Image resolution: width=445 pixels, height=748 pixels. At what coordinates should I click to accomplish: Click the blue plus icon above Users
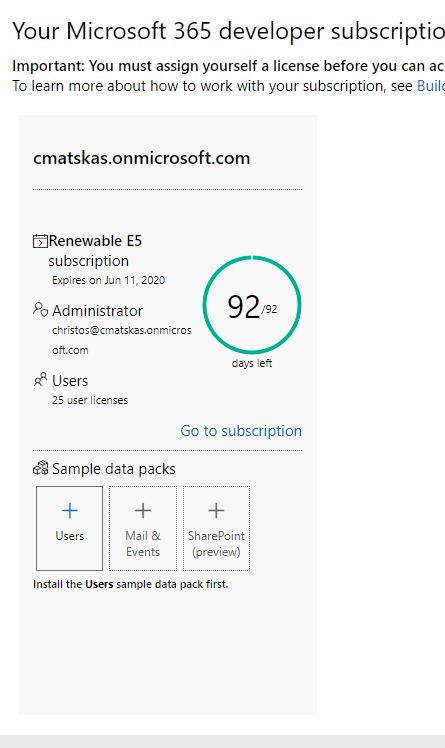point(70,510)
